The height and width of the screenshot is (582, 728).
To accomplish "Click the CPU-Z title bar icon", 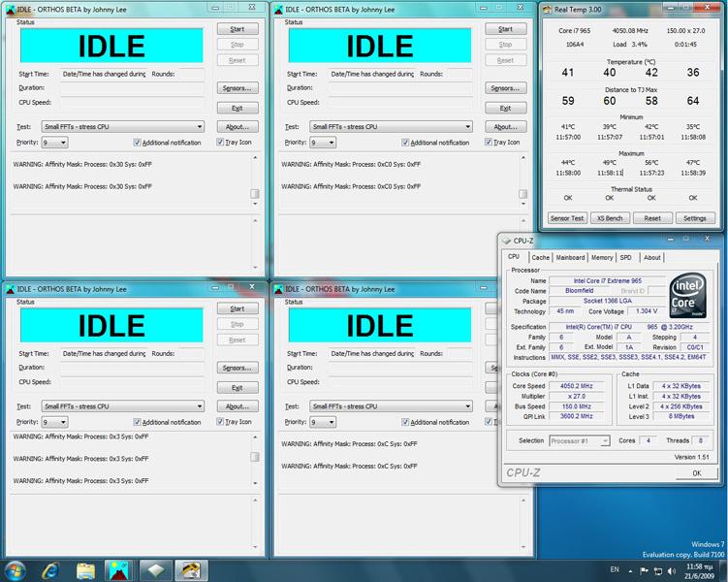I will coord(507,241).
